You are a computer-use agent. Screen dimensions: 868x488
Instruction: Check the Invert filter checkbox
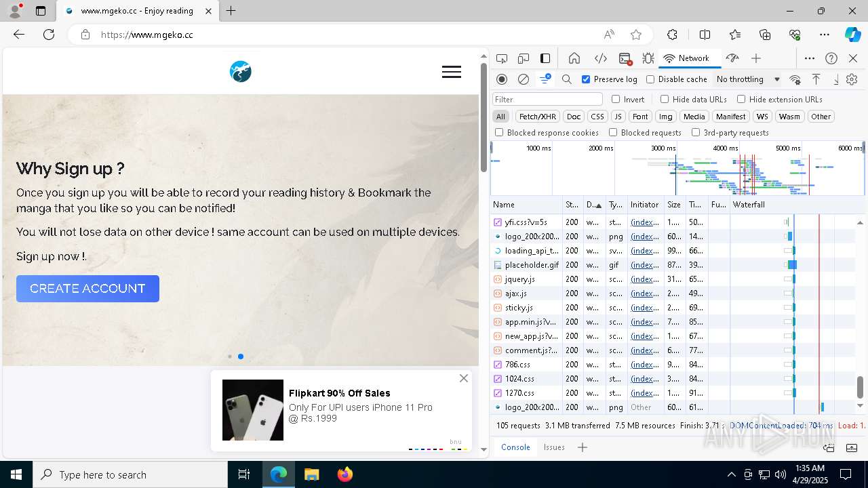pos(616,99)
